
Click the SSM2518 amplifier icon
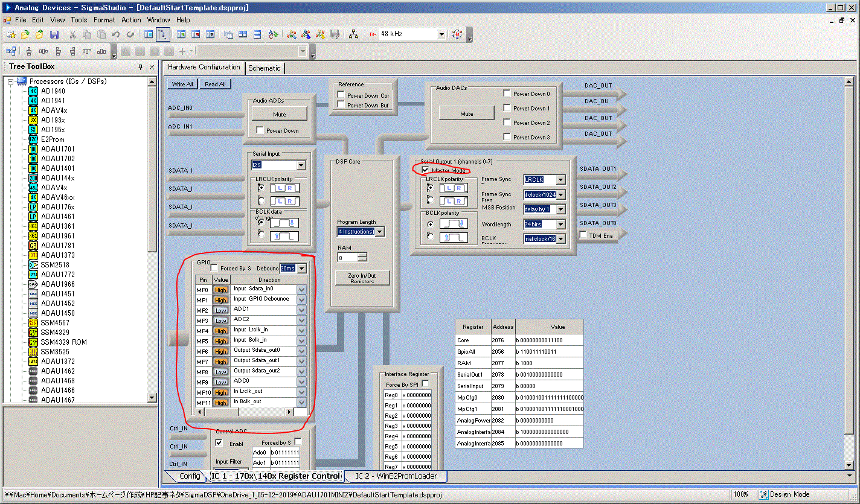[33, 265]
